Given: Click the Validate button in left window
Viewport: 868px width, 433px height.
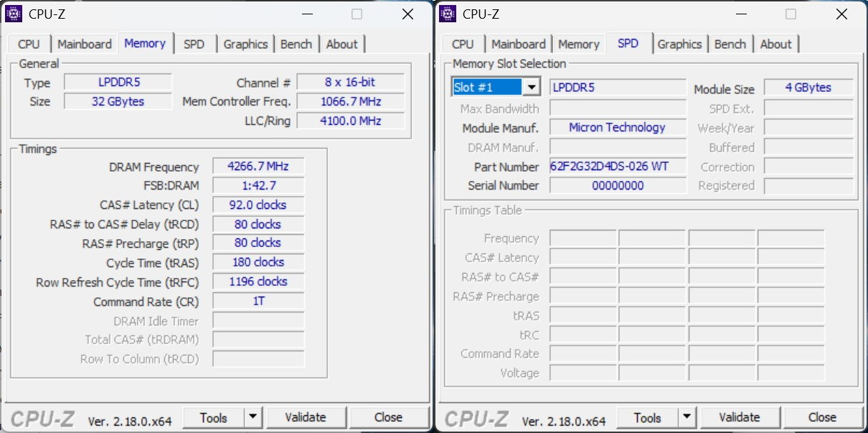Looking at the screenshot, I should point(306,416).
